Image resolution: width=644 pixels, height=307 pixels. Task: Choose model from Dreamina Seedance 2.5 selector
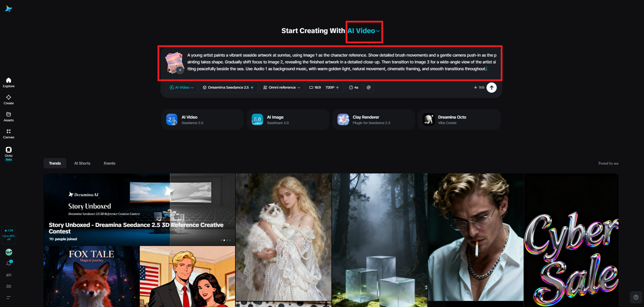[x=228, y=88]
